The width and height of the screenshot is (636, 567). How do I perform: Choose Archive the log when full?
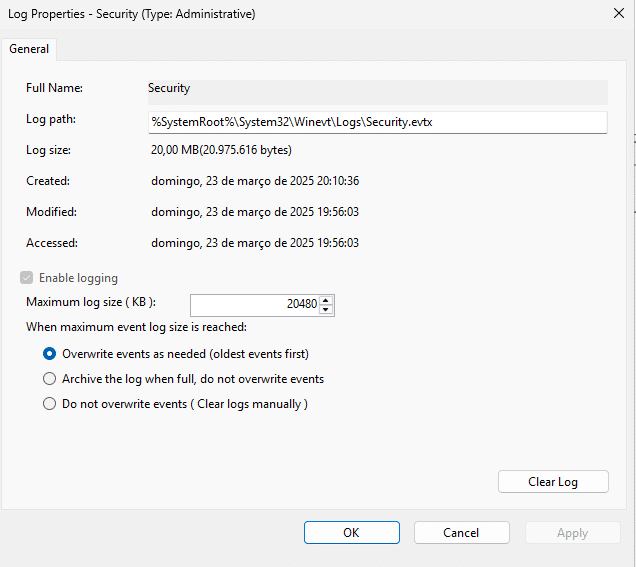pos(49,379)
